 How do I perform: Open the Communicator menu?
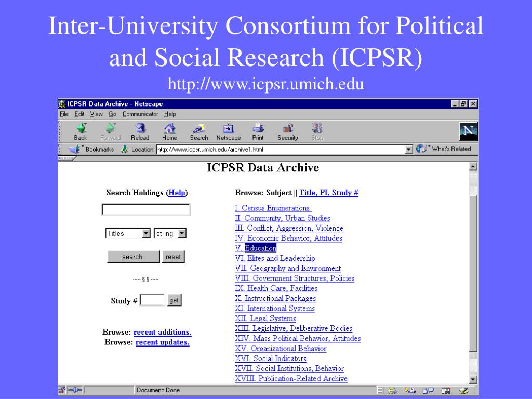140,114
